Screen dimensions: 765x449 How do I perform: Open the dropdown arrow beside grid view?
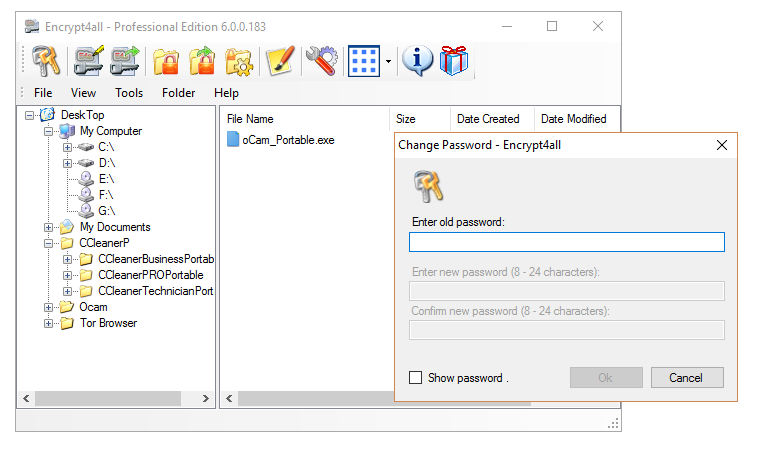[x=388, y=61]
